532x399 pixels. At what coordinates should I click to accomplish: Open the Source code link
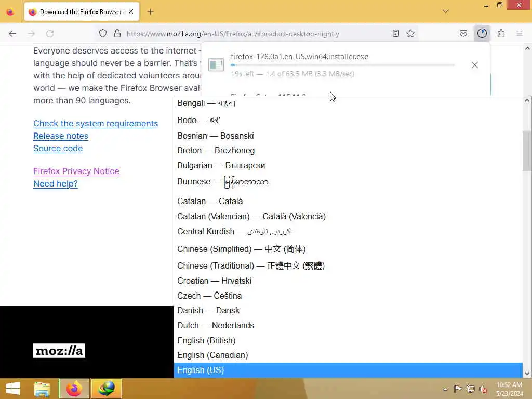tap(58, 149)
